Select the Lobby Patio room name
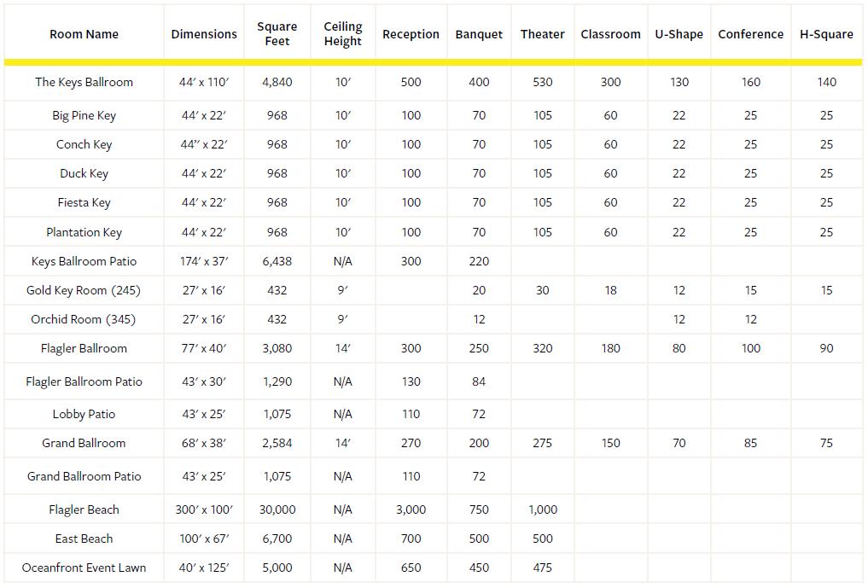868x588 pixels. point(84,414)
